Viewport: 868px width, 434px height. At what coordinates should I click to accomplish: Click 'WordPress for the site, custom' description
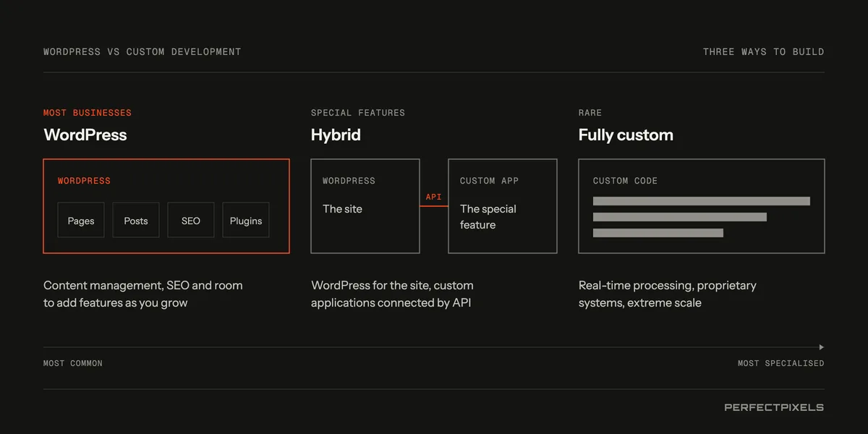392,286
